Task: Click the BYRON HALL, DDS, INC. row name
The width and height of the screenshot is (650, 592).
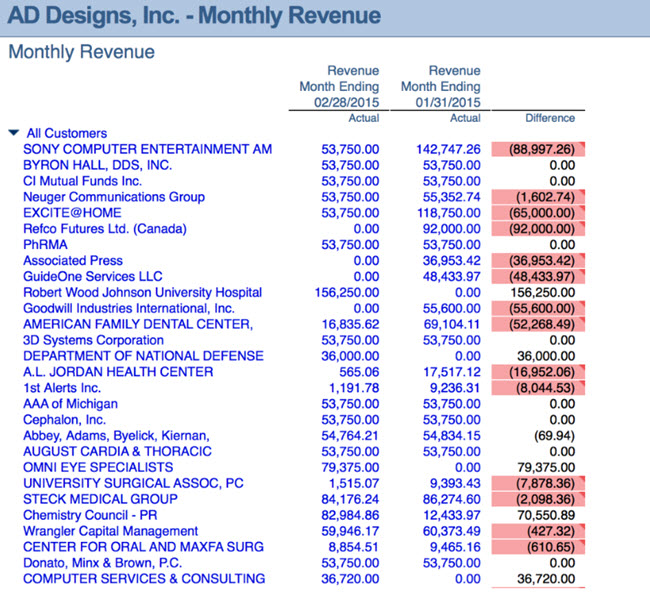Action: pyautogui.click(x=97, y=165)
